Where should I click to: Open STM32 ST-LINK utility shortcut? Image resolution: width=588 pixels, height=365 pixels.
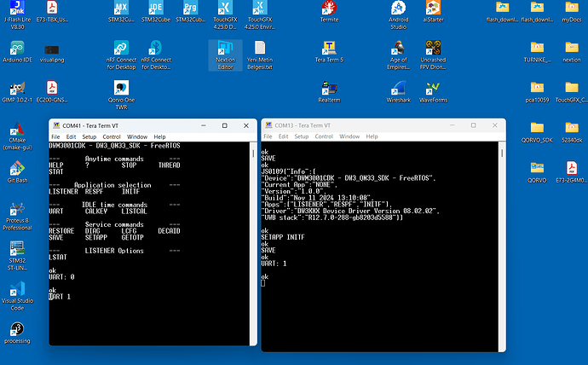[17, 256]
